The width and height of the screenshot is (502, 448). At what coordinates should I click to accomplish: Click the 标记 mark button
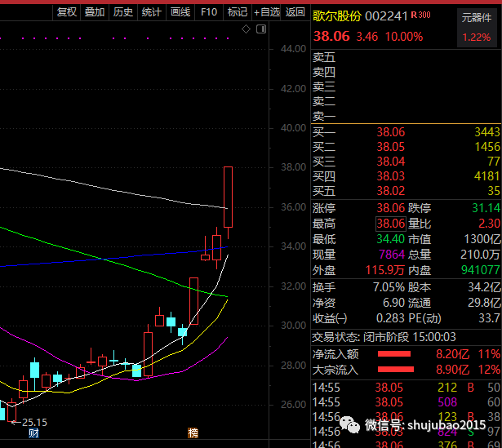tap(237, 11)
